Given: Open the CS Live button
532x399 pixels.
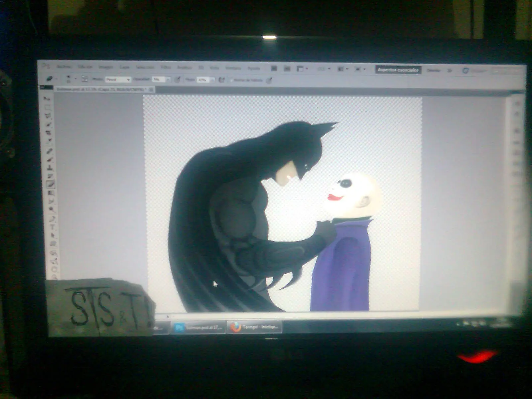Looking at the screenshot, I should pyautogui.click(x=474, y=71).
